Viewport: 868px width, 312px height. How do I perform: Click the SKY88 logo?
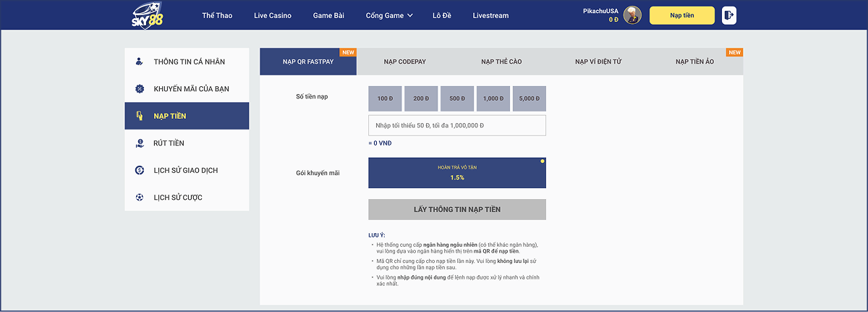click(x=147, y=15)
